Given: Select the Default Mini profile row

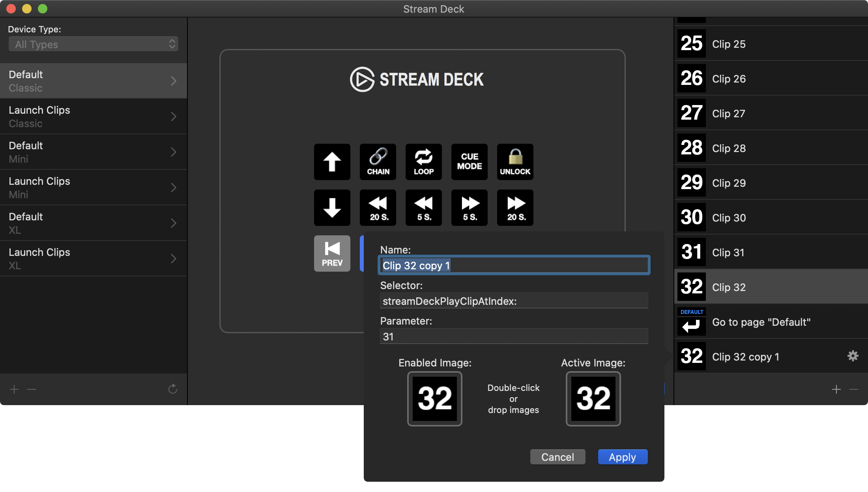Looking at the screenshot, I should pos(94,152).
